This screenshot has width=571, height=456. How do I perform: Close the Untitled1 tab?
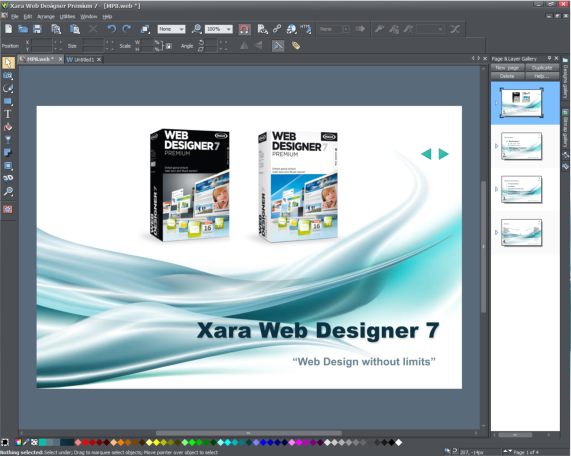pos(99,59)
